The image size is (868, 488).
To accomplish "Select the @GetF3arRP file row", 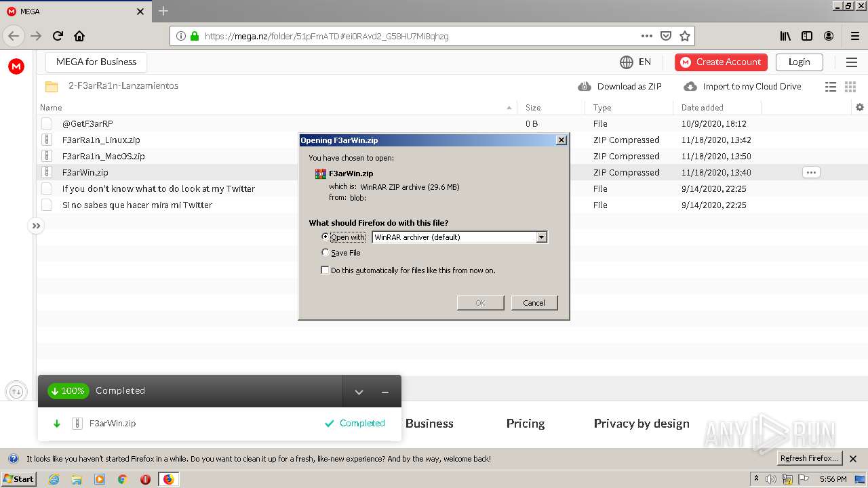I will [x=87, y=123].
